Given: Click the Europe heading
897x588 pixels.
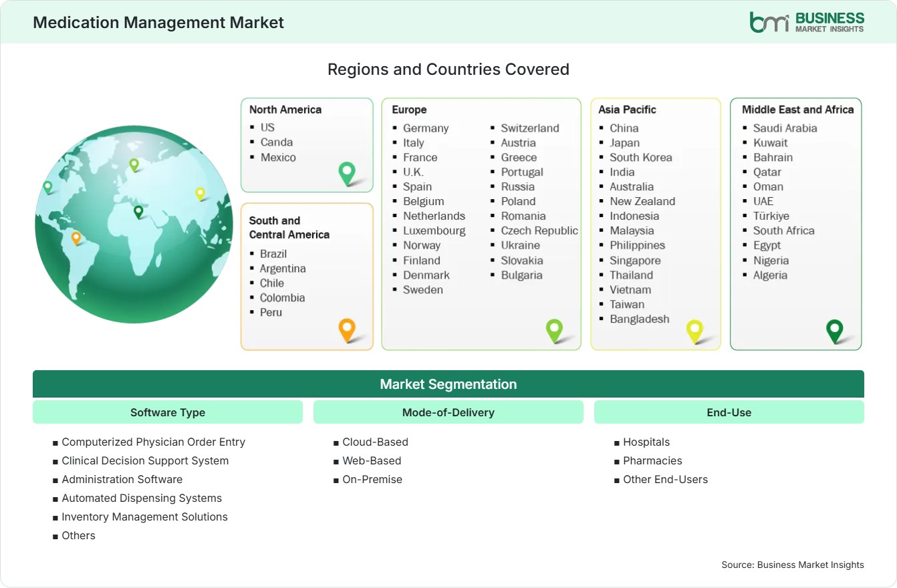Looking at the screenshot, I should pyautogui.click(x=409, y=110).
